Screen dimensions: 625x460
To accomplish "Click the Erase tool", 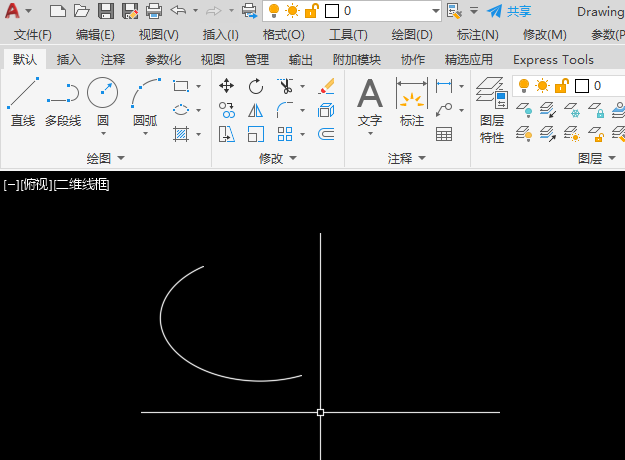I will [326, 86].
